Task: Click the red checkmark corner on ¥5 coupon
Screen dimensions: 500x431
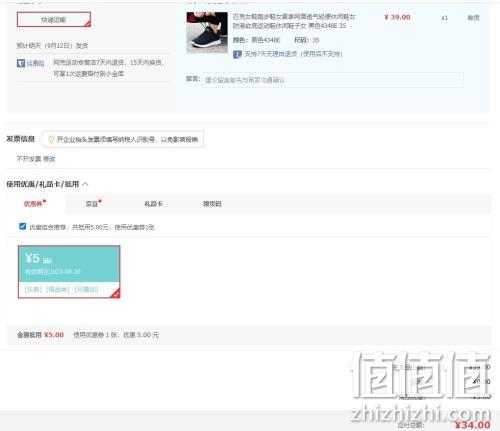Action: pyautogui.click(x=116, y=294)
